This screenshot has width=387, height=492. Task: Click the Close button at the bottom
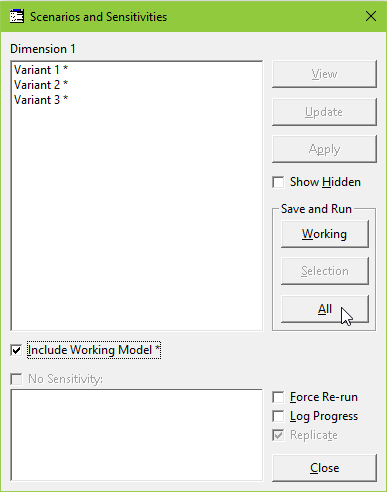(324, 468)
